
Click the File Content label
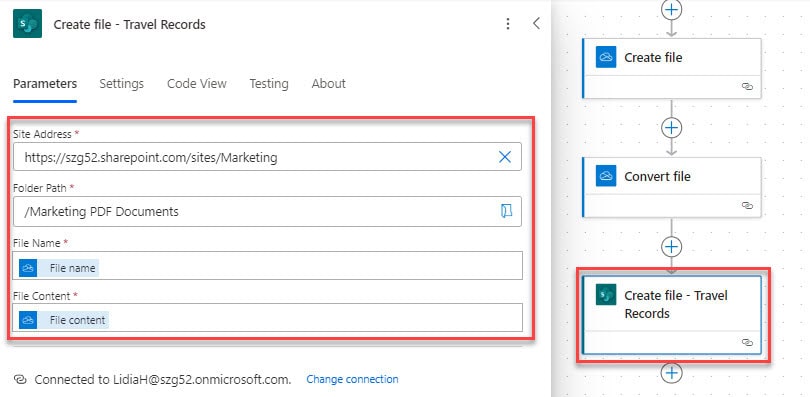click(42, 296)
